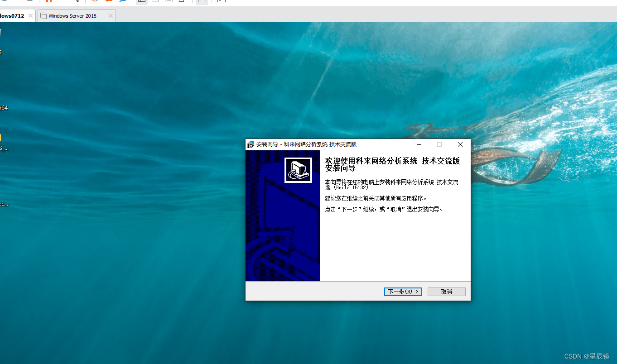The width and height of the screenshot is (617, 364).
Task: Click the 取消 button in the installer
Action: point(446,292)
